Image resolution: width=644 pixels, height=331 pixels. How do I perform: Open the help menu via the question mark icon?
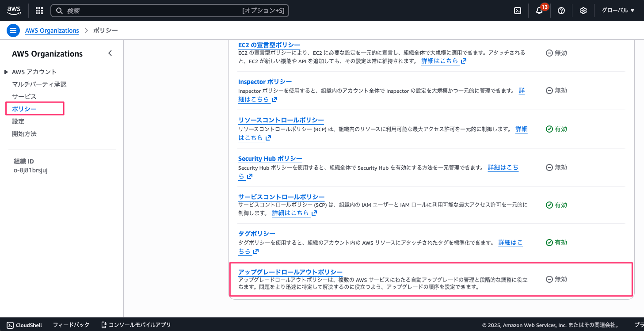[561, 10]
